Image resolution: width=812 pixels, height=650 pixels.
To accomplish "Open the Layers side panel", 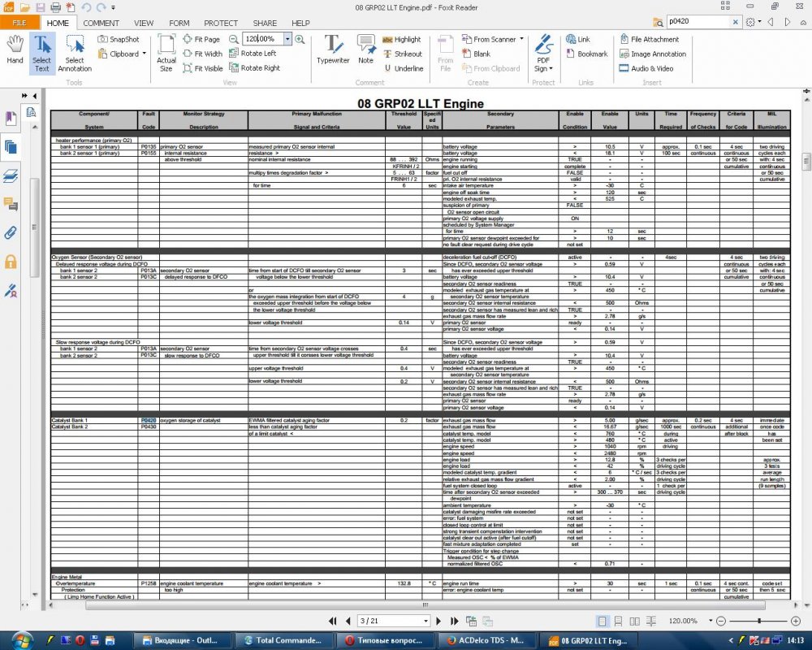I will coord(11,175).
